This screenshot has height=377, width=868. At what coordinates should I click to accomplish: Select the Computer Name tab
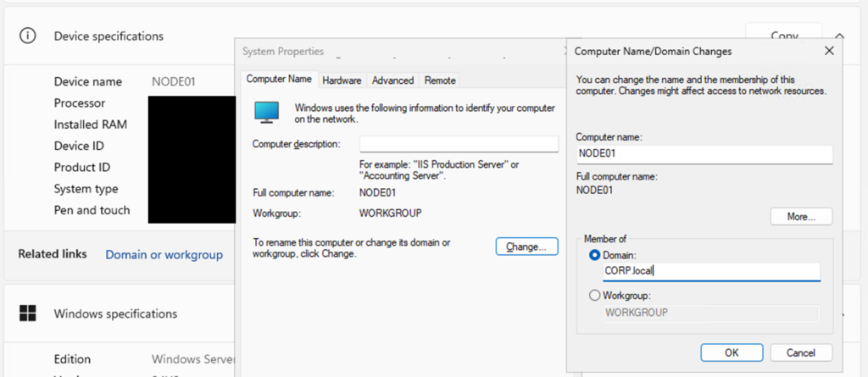pos(279,80)
